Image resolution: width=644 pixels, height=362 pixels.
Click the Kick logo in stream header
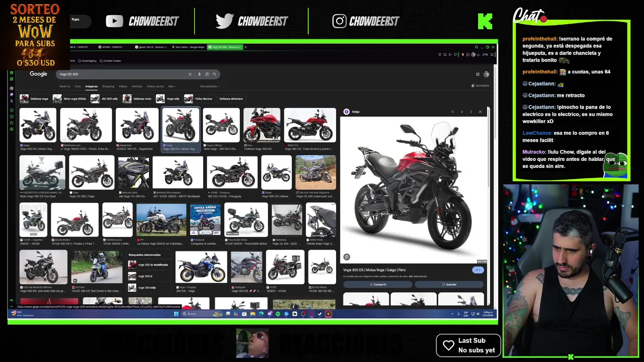coord(485,21)
